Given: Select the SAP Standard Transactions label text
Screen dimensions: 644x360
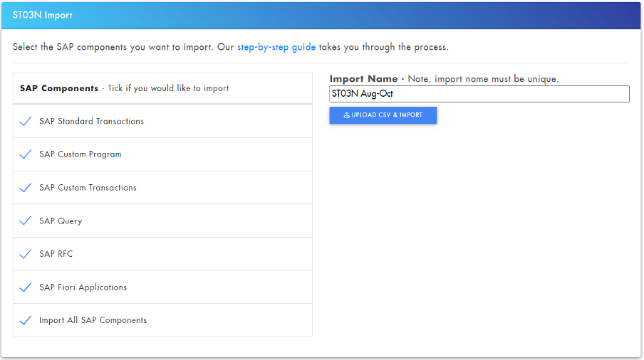Looking at the screenshot, I should pos(91,122).
